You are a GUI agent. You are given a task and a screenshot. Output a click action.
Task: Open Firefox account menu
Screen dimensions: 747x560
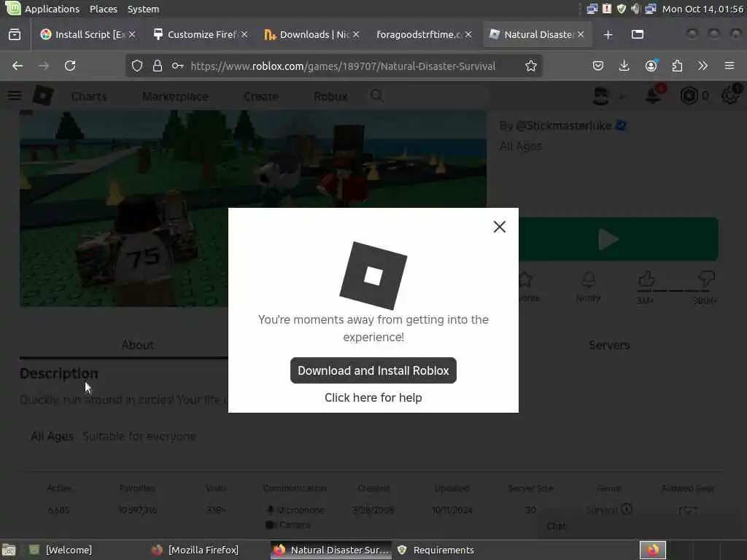pyautogui.click(x=651, y=66)
